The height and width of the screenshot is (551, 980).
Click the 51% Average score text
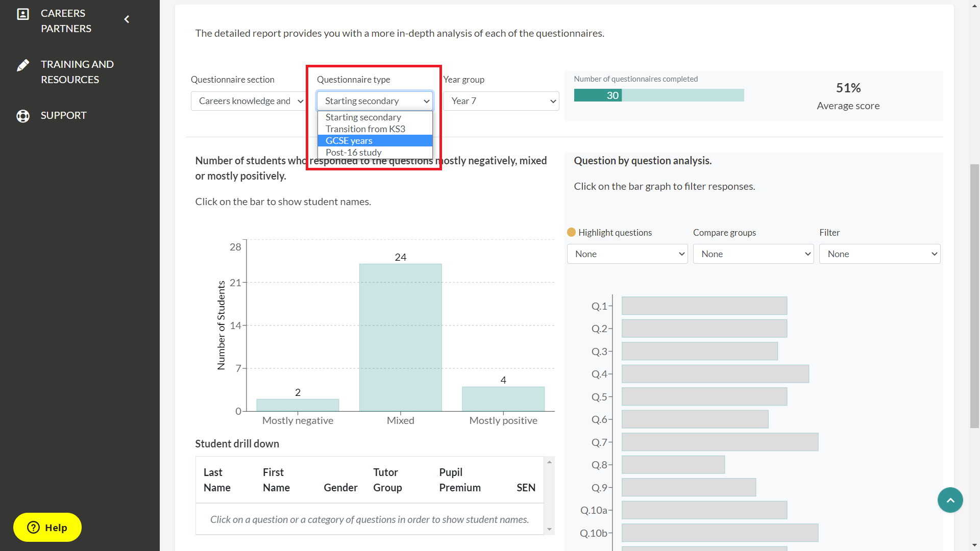pos(848,96)
